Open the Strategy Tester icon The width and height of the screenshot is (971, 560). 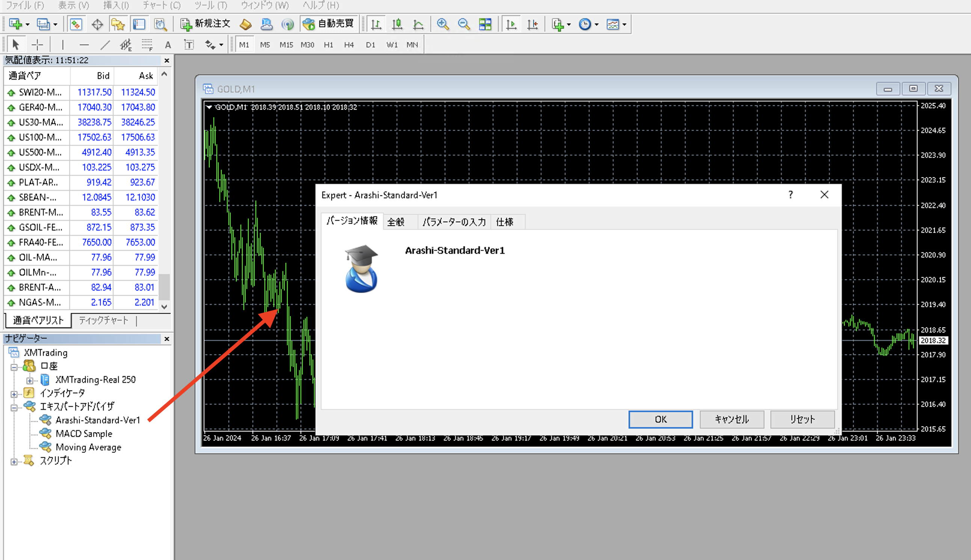click(160, 24)
